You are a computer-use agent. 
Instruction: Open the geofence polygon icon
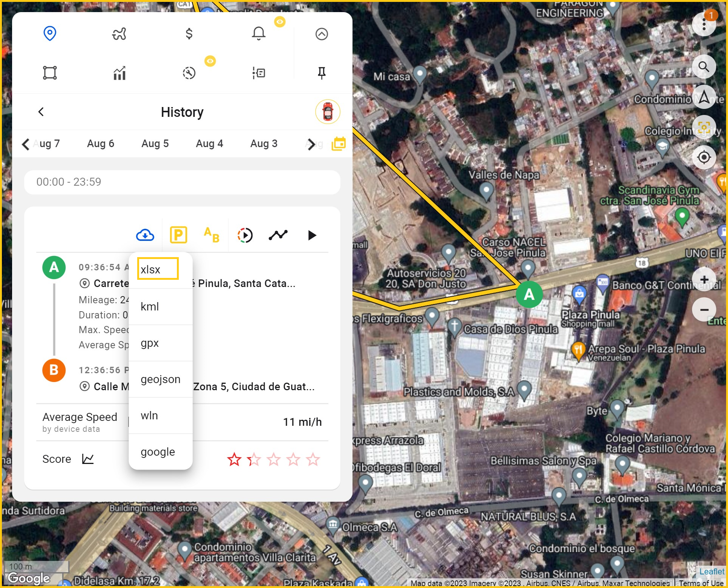coord(50,73)
